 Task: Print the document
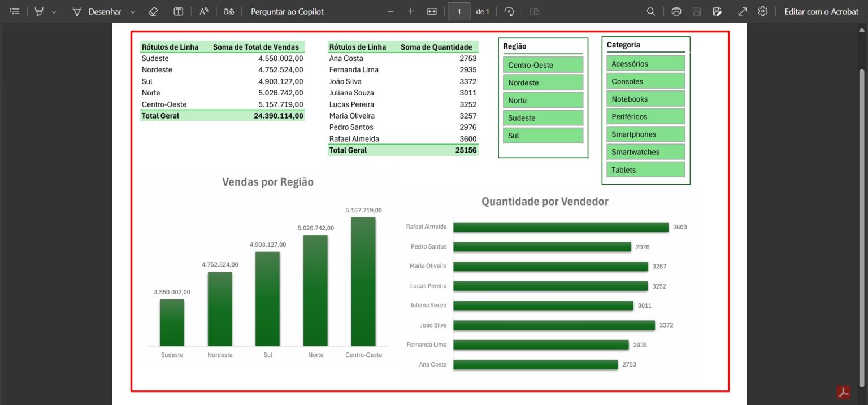[x=676, y=11]
